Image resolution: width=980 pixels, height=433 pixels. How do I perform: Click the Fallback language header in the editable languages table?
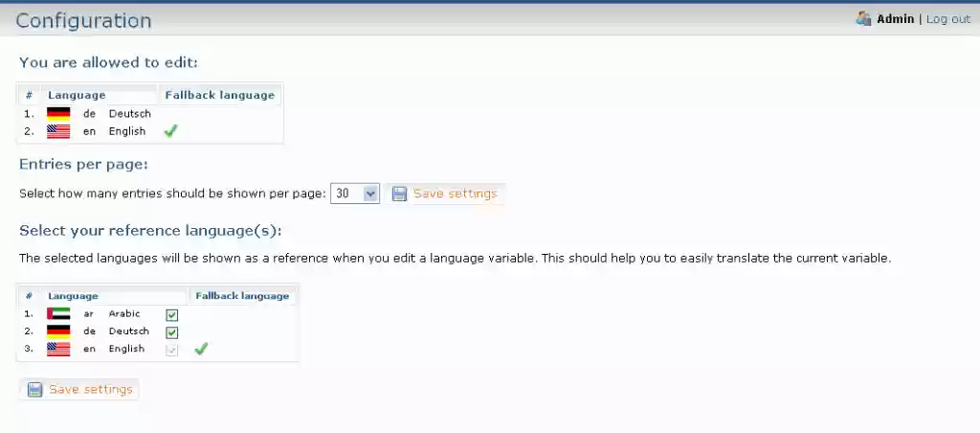pos(219,95)
